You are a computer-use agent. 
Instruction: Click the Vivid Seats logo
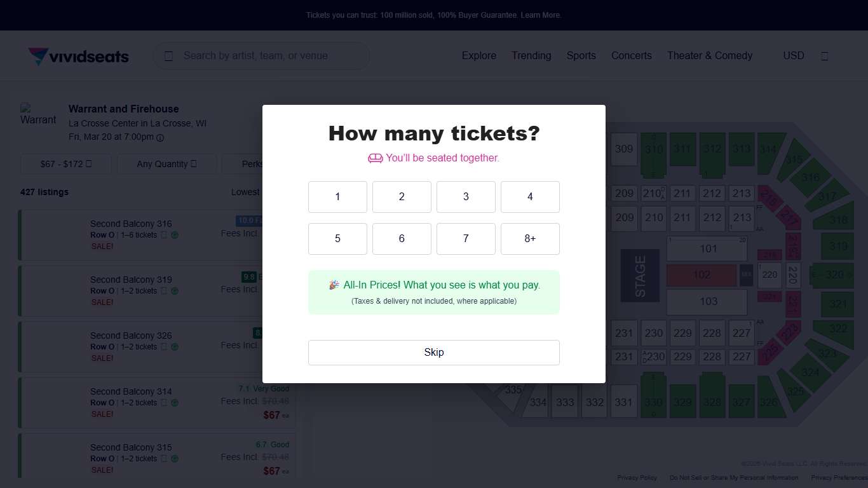pos(78,57)
